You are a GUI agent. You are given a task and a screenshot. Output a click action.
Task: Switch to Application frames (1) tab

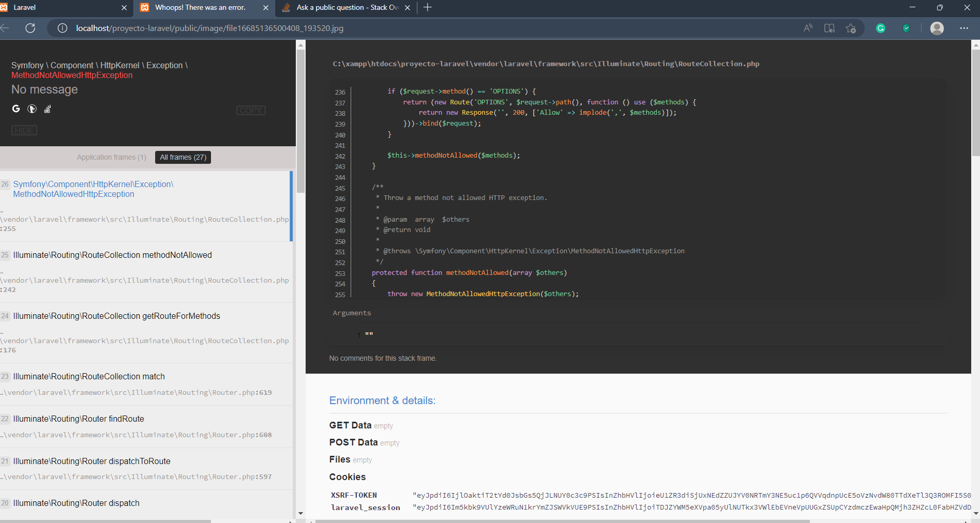[x=112, y=157]
